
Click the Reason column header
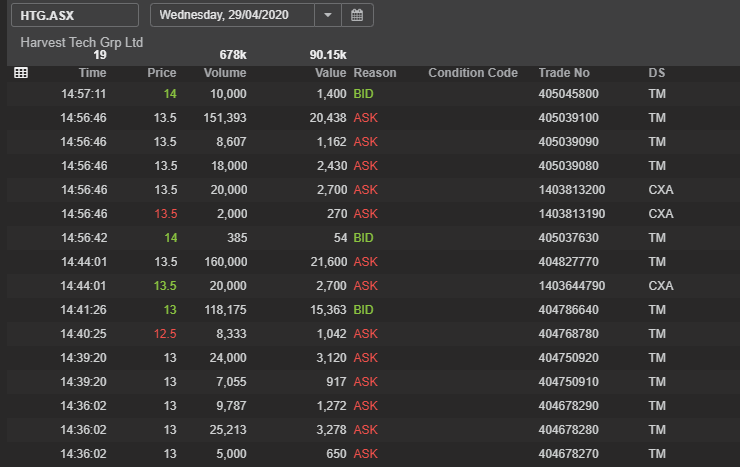(375, 73)
